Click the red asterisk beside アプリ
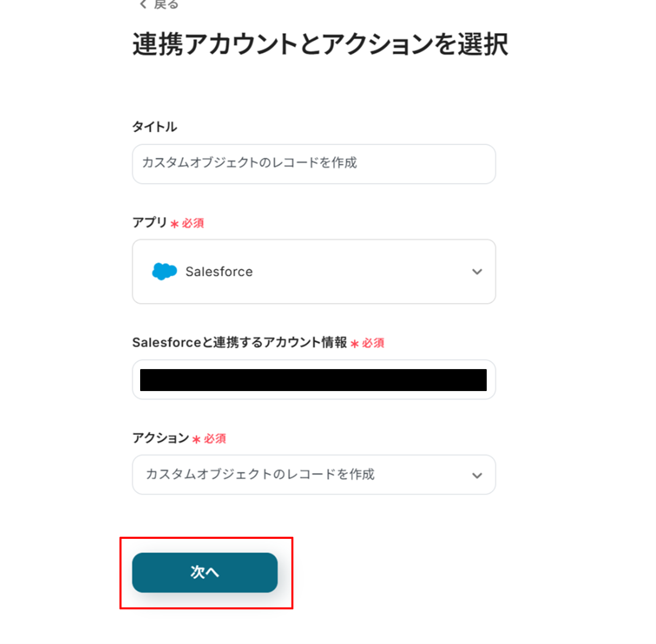 [174, 224]
